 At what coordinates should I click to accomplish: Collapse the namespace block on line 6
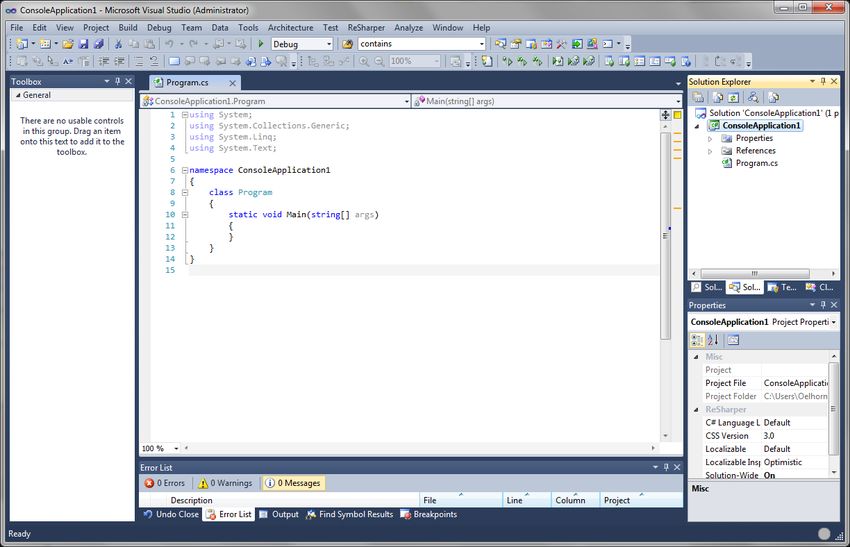185,170
